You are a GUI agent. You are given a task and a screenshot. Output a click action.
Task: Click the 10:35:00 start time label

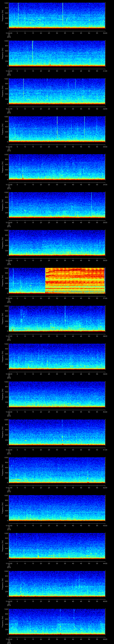[9, 260]
